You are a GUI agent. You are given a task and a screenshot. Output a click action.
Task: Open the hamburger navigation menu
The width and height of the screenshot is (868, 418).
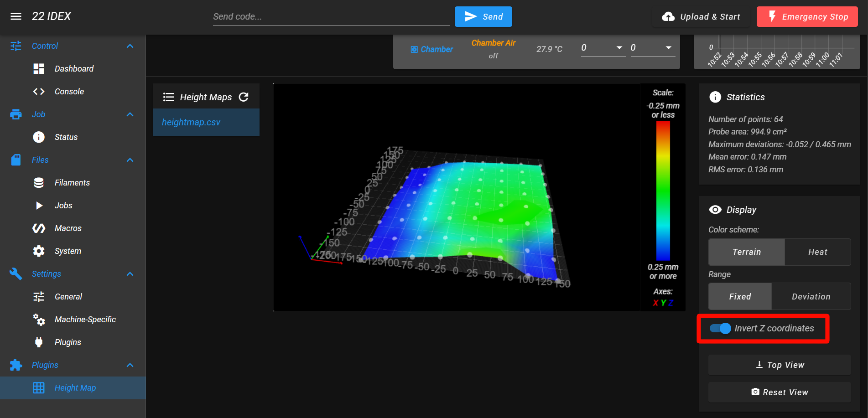(16, 16)
